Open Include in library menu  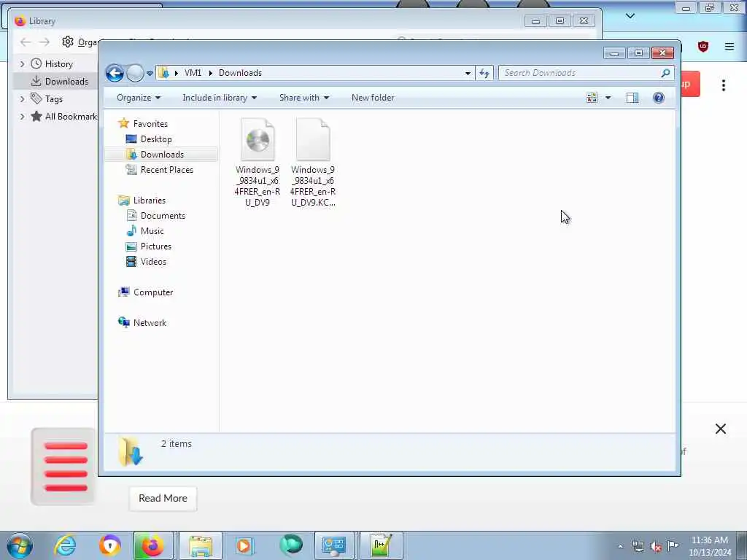click(220, 98)
